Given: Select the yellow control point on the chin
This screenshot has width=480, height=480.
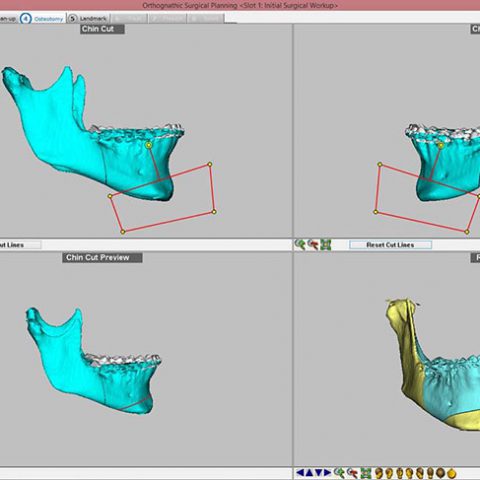Looking at the screenshot, I should click(149, 145).
